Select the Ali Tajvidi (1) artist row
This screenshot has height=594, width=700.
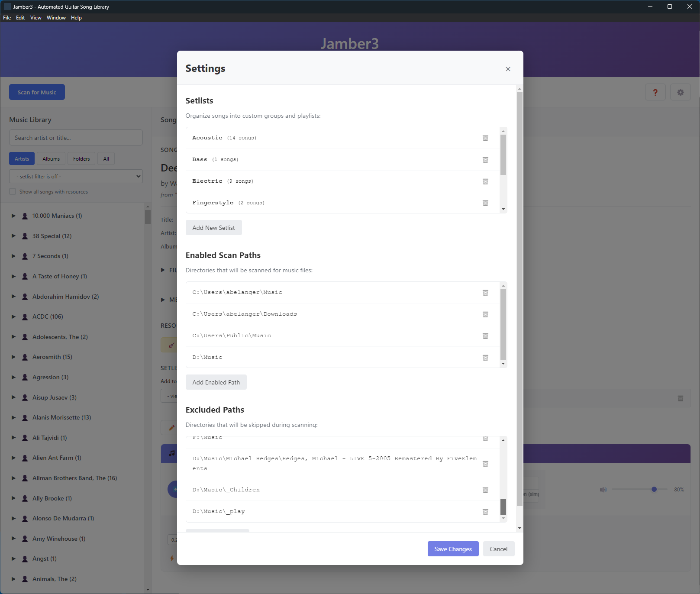point(72,438)
